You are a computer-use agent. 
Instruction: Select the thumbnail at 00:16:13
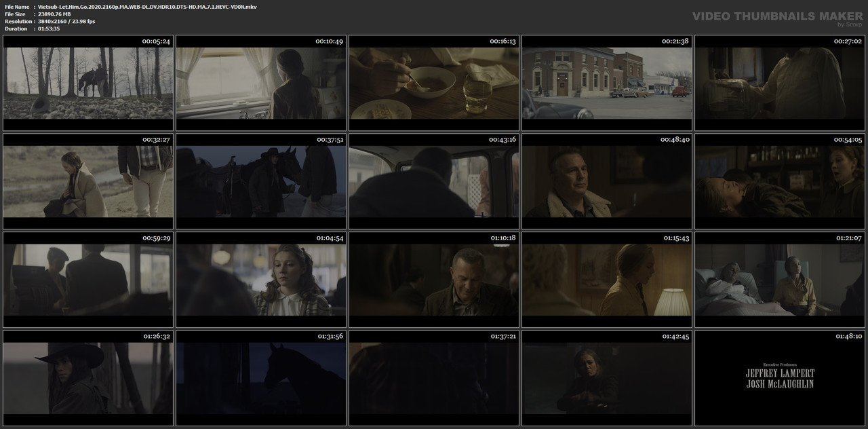click(434, 83)
